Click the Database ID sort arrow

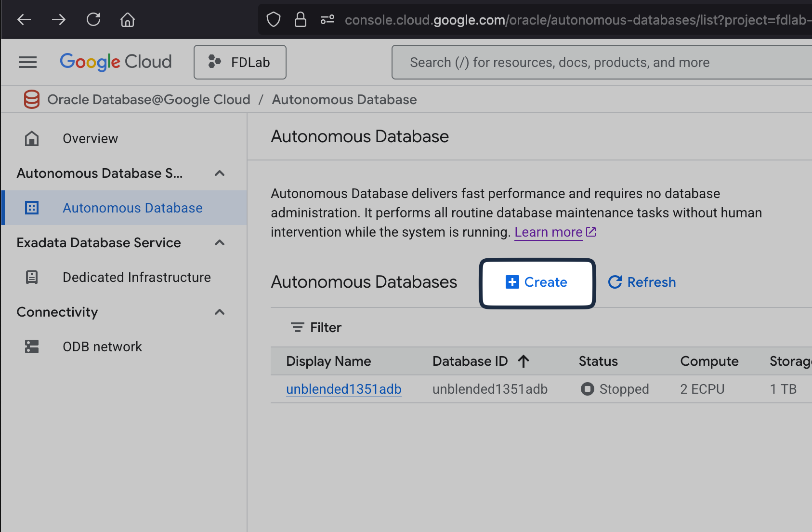pyautogui.click(x=524, y=361)
